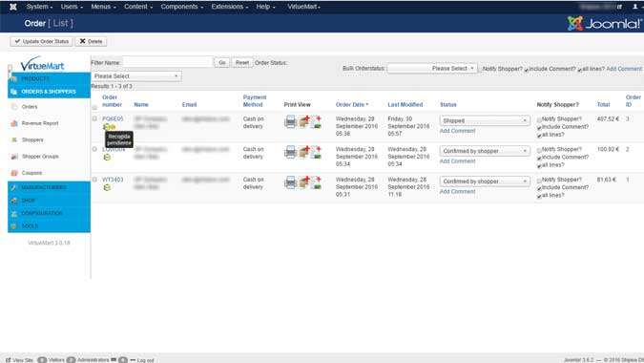
Task: Toggle Include Comment for order PQ6E05
Action: (x=539, y=128)
